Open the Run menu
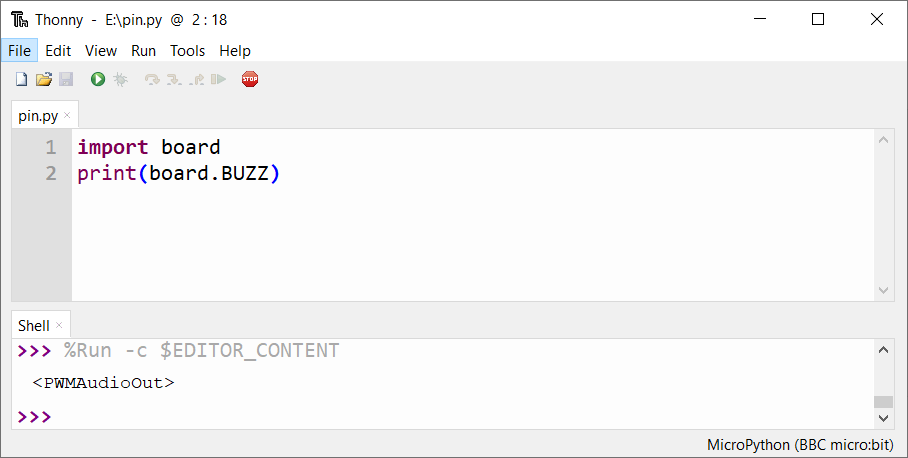The height and width of the screenshot is (458, 908). click(x=144, y=51)
